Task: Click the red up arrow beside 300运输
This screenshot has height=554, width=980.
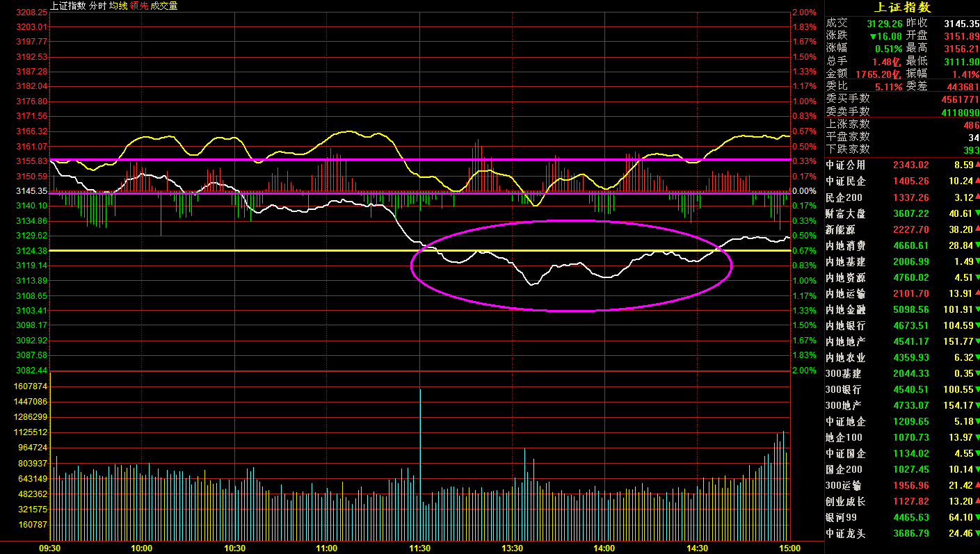Action: 977,485
